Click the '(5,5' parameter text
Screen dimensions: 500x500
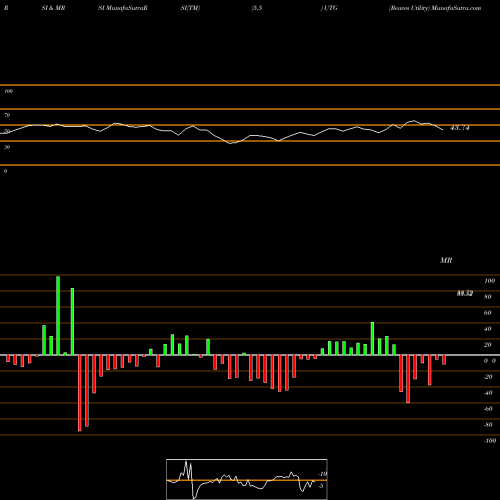257,8
